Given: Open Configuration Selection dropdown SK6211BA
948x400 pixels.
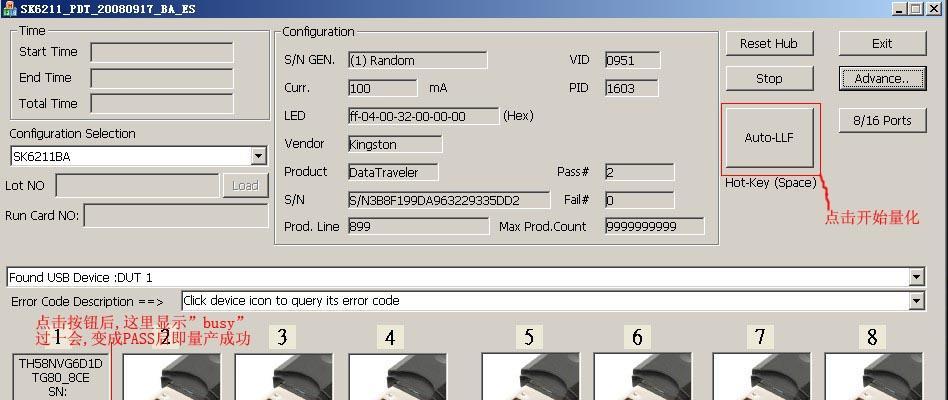Looking at the screenshot, I should coord(259,156).
